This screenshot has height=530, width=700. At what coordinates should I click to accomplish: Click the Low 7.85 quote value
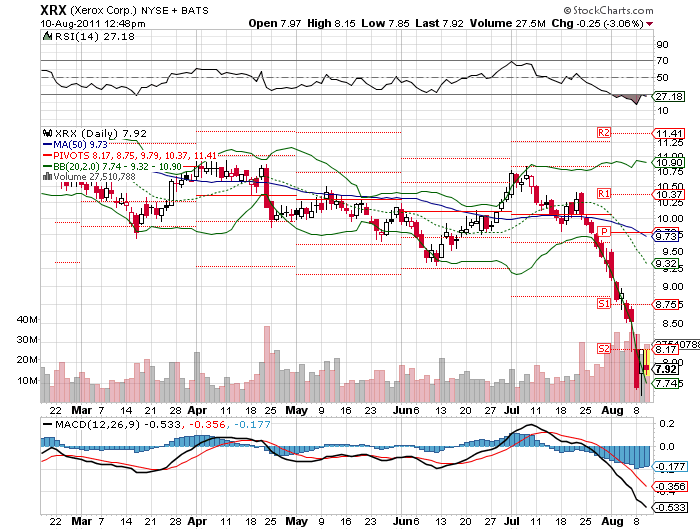pyautogui.click(x=385, y=23)
